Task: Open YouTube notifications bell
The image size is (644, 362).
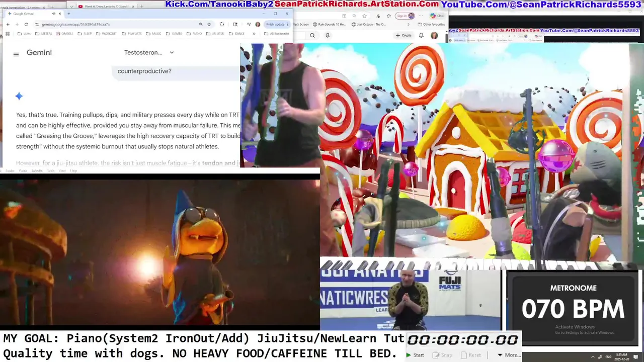Action: 422,35
